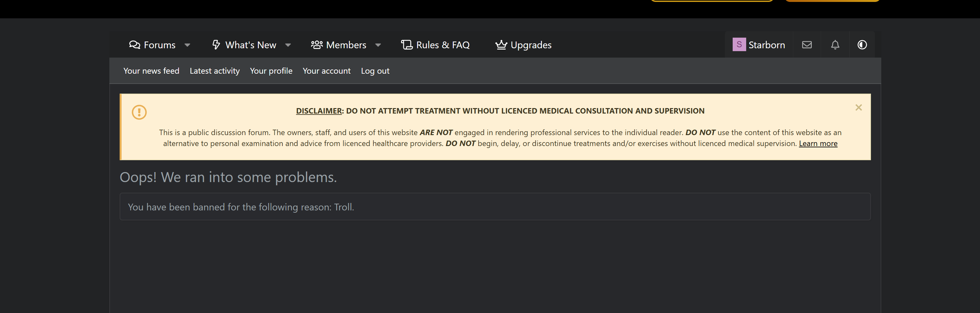This screenshot has height=313, width=980.
Task: Expand the Members dropdown arrow
Action: [378, 45]
